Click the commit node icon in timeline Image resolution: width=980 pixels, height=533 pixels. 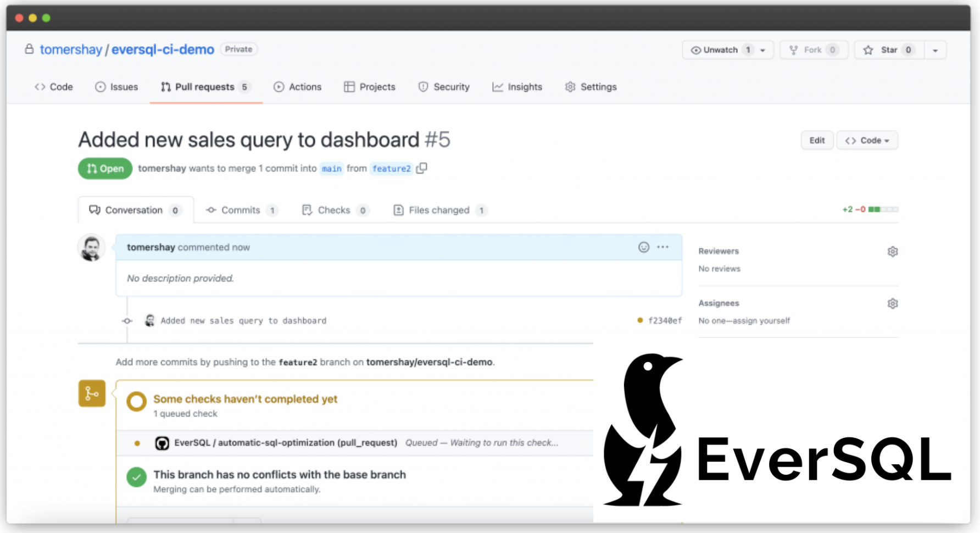click(127, 321)
